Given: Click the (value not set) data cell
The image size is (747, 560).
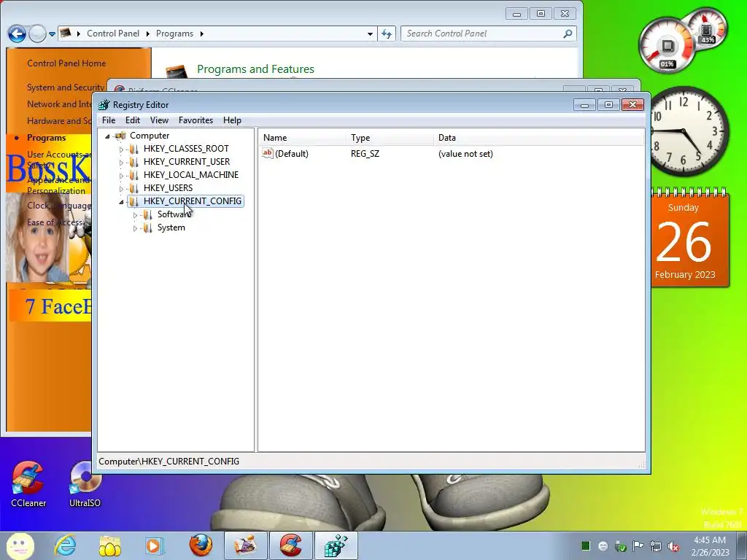Looking at the screenshot, I should [x=465, y=154].
